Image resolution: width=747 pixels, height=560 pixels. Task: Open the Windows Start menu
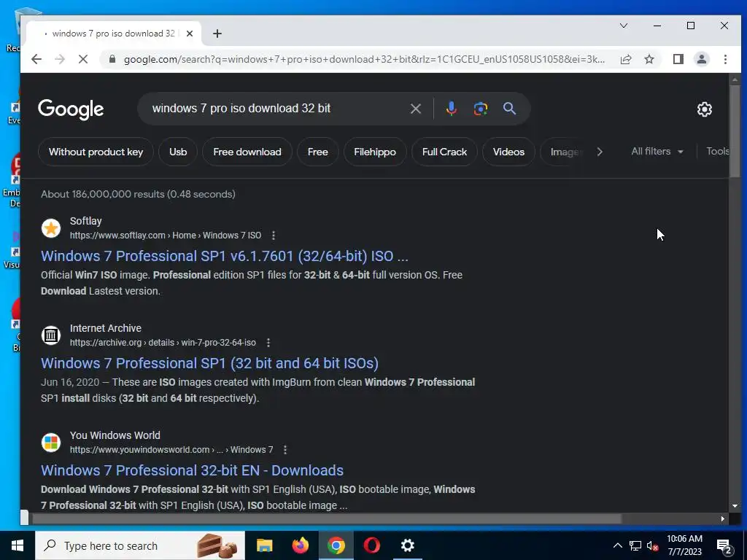pos(18,545)
